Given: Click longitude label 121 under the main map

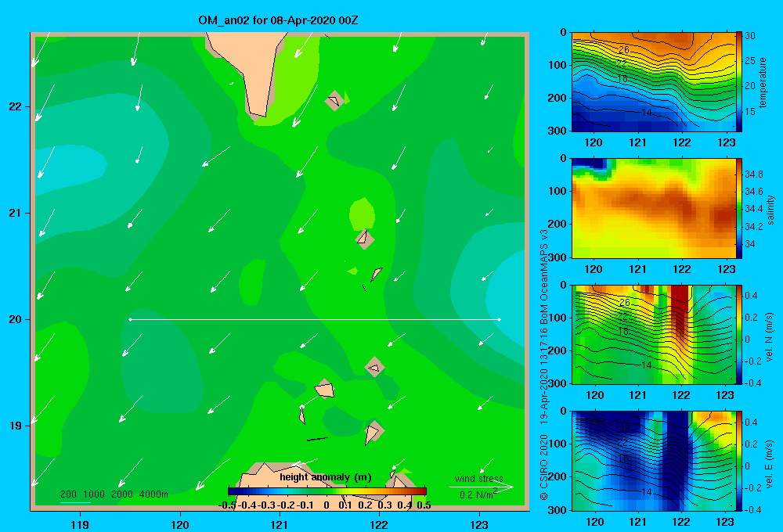Looking at the screenshot, I should [x=280, y=524].
